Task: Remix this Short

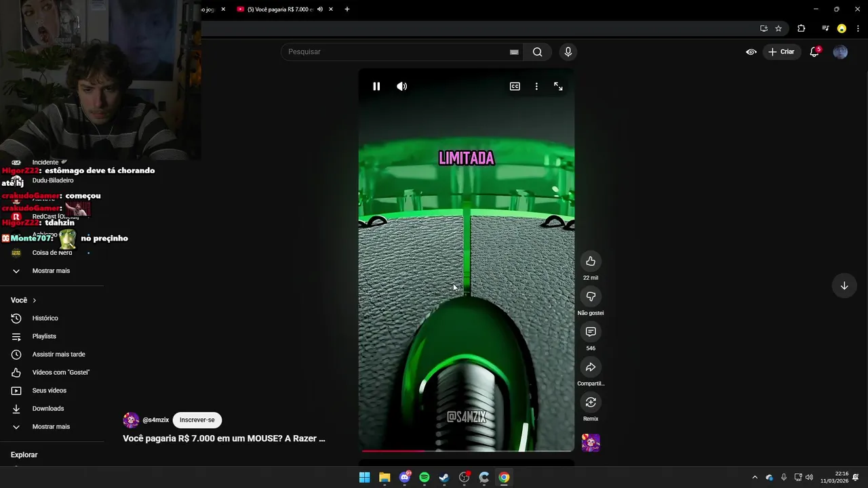Action: [x=591, y=402]
